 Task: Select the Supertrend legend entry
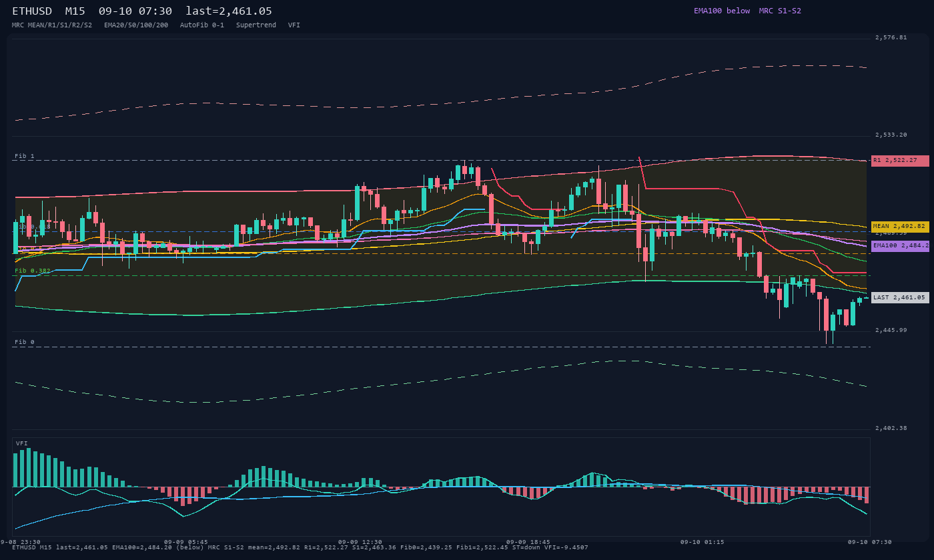(x=256, y=25)
